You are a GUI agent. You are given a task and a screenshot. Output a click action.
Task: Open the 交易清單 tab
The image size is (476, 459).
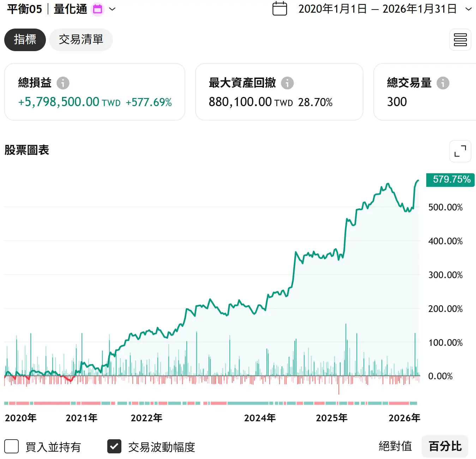click(81, 39)
